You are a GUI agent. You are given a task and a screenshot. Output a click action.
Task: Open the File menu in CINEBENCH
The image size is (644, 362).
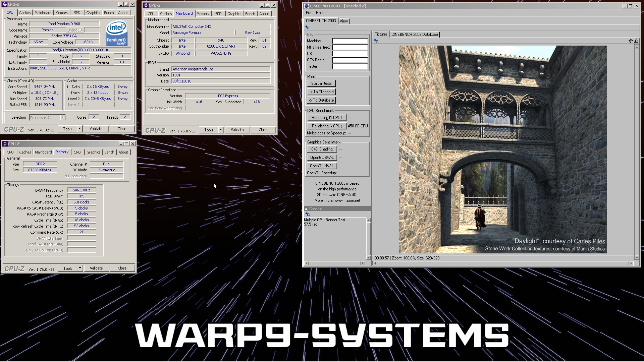pos(309,13)
